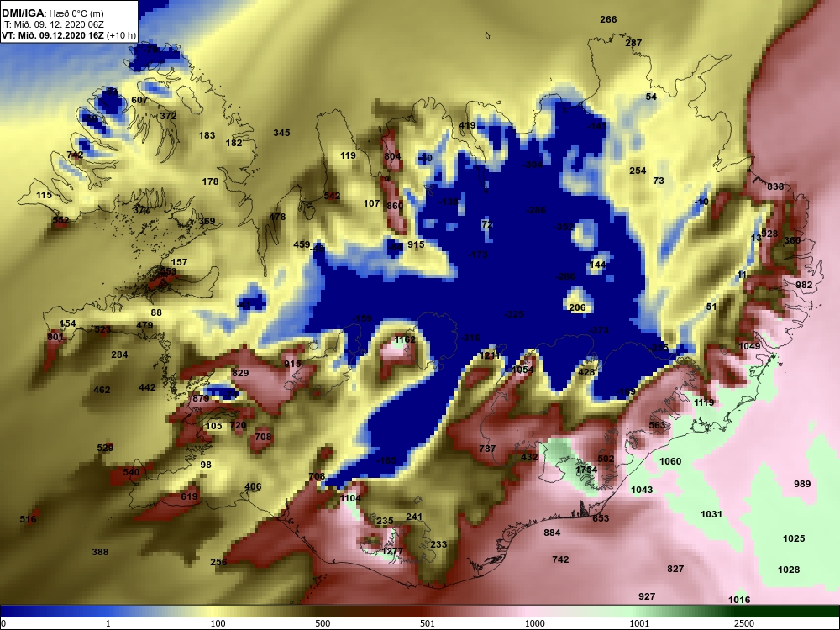Click the map value 388

coord(100,552)
